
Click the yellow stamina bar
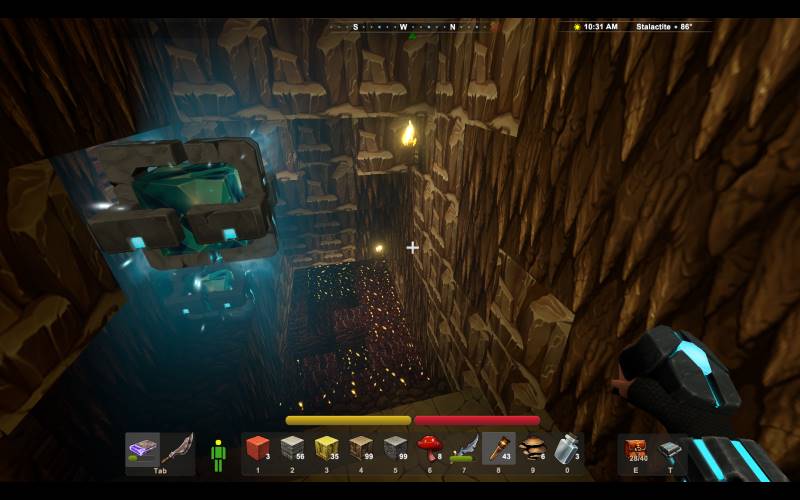point(348,420)
